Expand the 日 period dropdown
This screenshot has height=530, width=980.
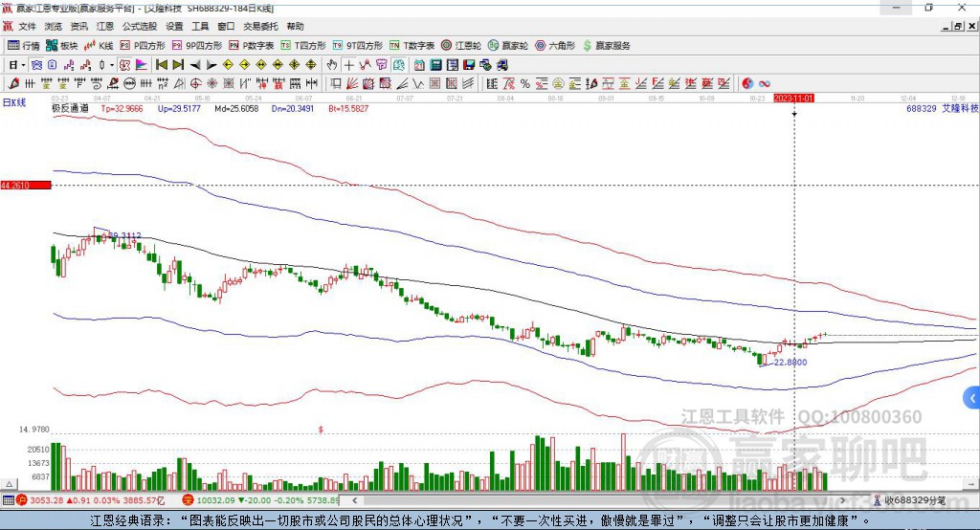pos(23,65)
